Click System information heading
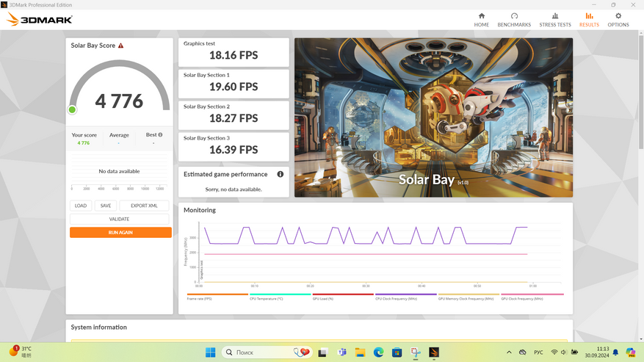Viewport: 644px width, 362px height. (x=98, y=327)
